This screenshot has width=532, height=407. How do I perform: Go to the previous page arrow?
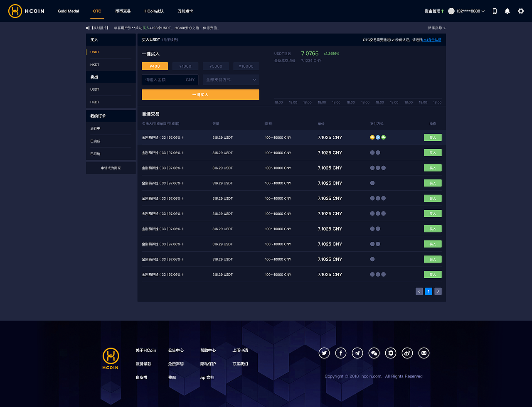point(419,291)
